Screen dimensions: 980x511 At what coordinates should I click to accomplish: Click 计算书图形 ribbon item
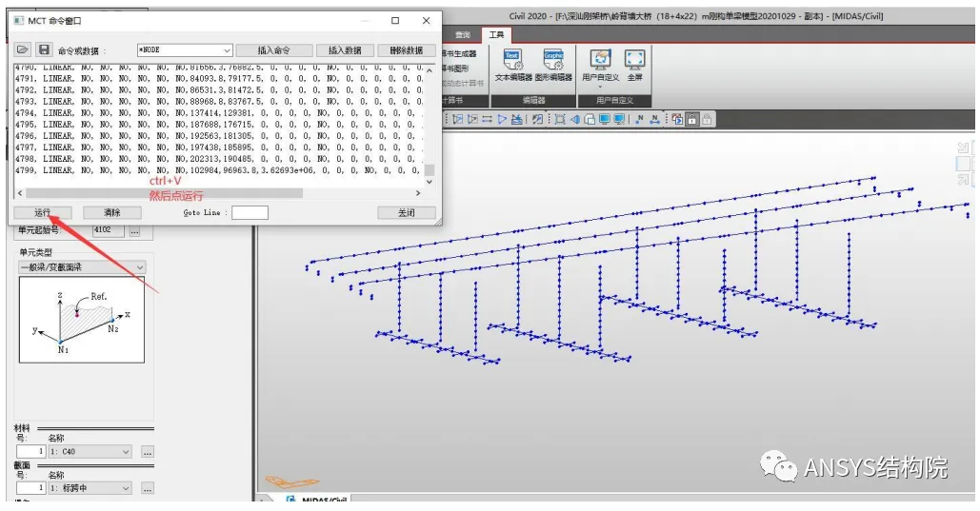[456, 69]
